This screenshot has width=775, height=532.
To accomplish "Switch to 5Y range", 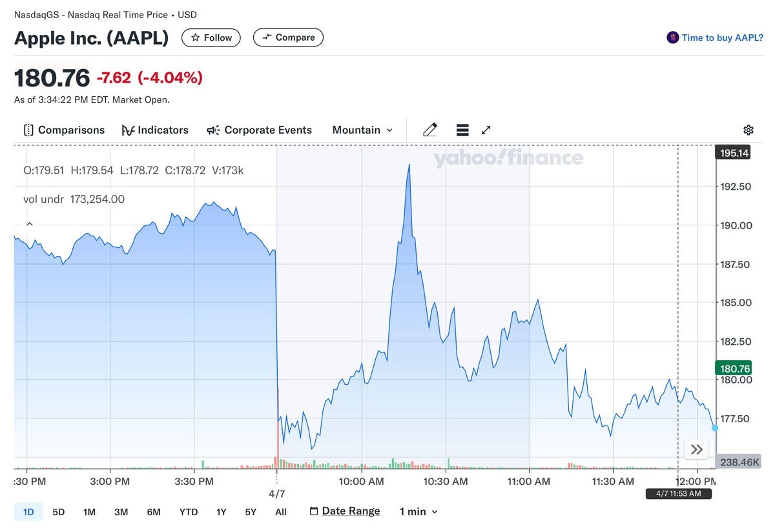I will 251,512.
